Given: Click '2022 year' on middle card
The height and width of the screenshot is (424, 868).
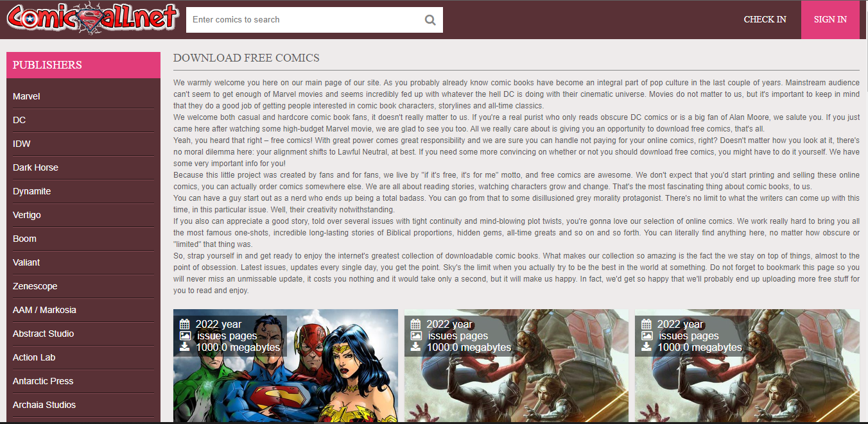Looking at the screenshot, I should click(449, 324).
